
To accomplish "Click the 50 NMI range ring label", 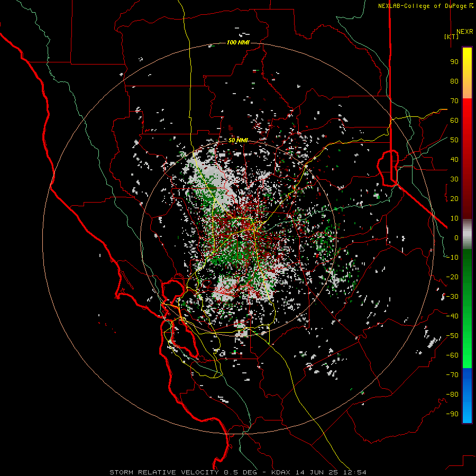I will coord(238,140).
